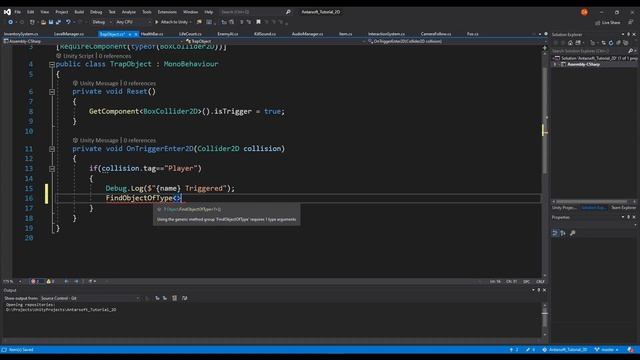Click the Categorized icon in Properties panel

(x=555, y=233)
